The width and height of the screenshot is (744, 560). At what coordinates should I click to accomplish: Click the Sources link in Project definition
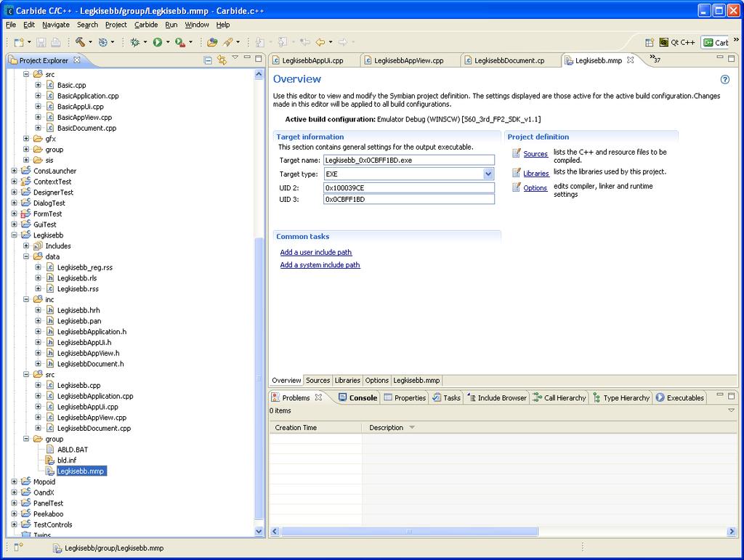pyautogui.click(x=535, y=154)
